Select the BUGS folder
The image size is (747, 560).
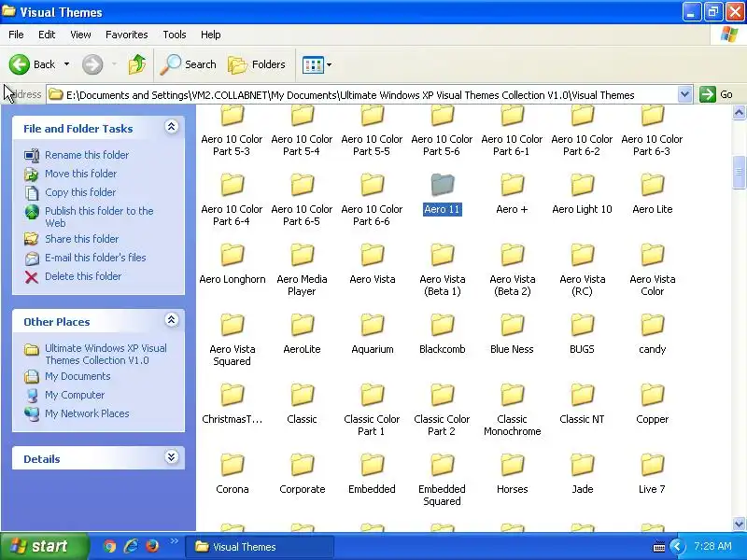click(x=582, y=335)
